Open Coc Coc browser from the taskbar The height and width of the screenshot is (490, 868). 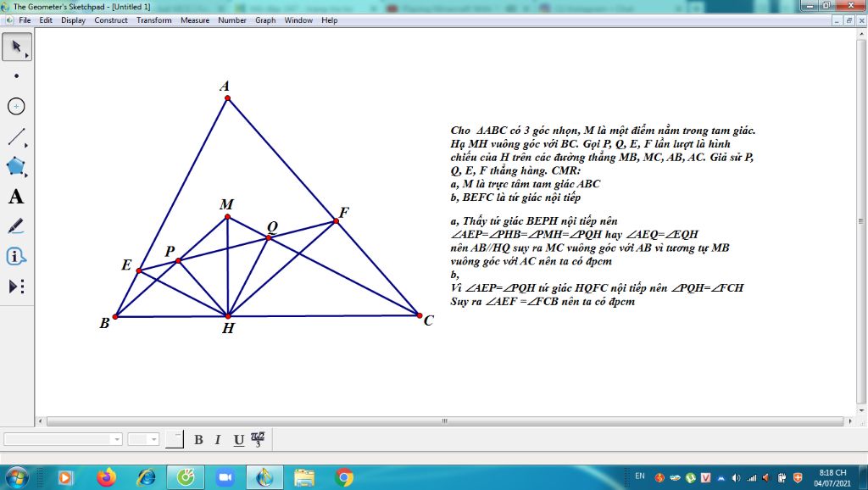coord(186,477)
